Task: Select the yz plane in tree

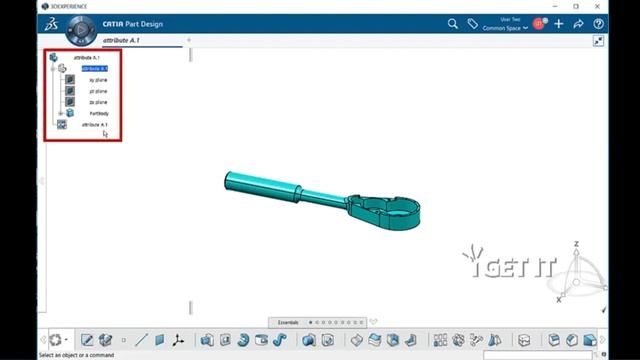Action: click(x=98, y=91)
